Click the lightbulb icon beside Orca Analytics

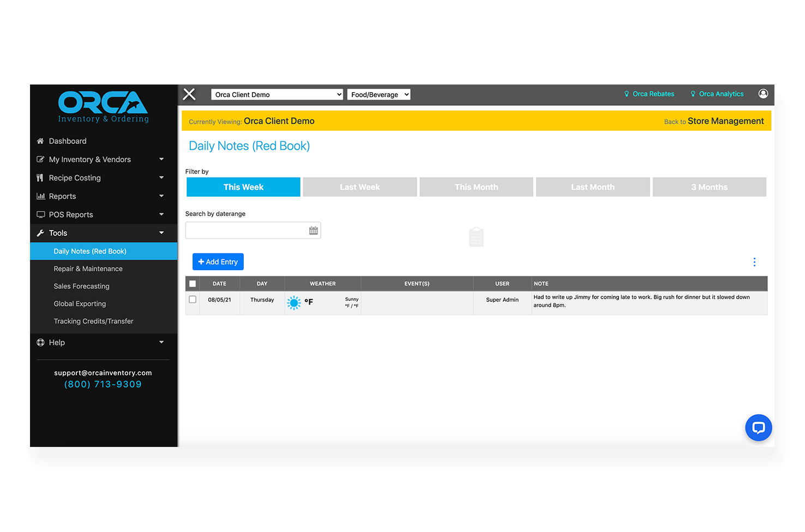(693, 94)
